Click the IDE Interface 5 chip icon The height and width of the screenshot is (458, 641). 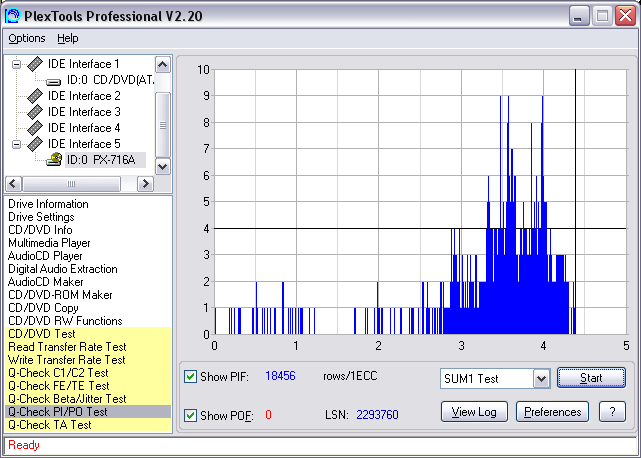35,144
